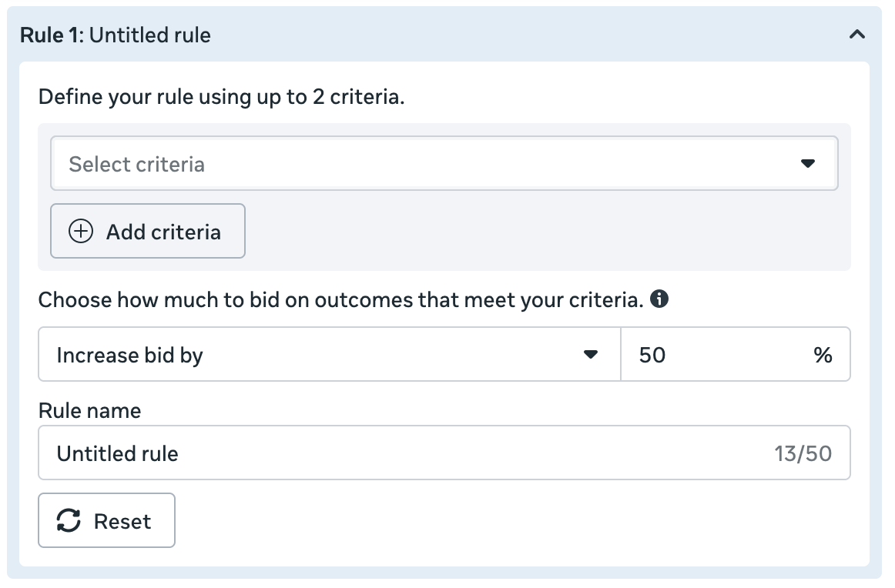Click the 'Select criteria' placeholder text
The height and width of the screenshot is (588, 895).
point(137,164)
